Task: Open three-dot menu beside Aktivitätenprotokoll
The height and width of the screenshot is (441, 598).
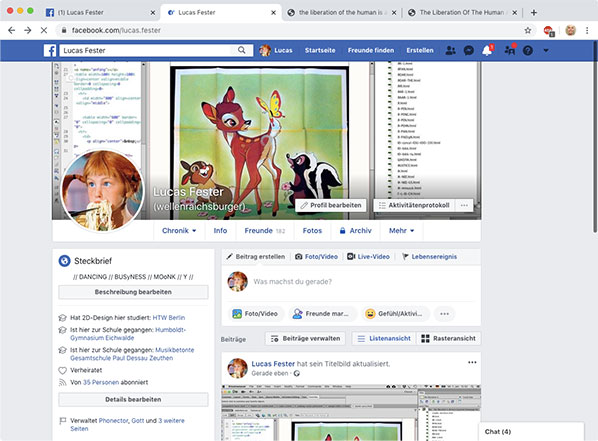Action: (x=464, y=205)
